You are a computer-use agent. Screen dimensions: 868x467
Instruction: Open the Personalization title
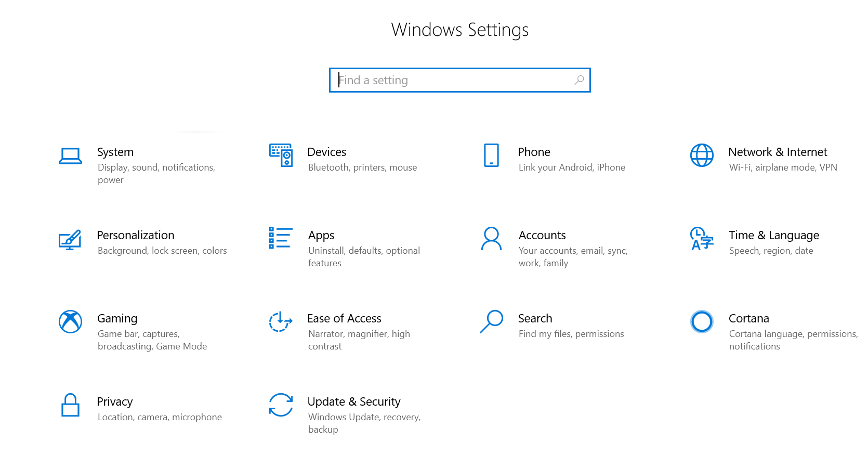136,235
